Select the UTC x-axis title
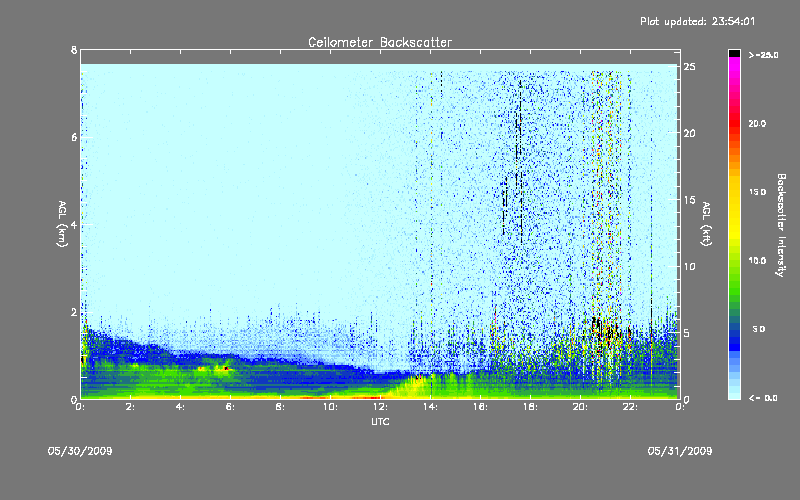Image resolution: width=800 pixels, height=500 pixels. [x=380, y=421]
